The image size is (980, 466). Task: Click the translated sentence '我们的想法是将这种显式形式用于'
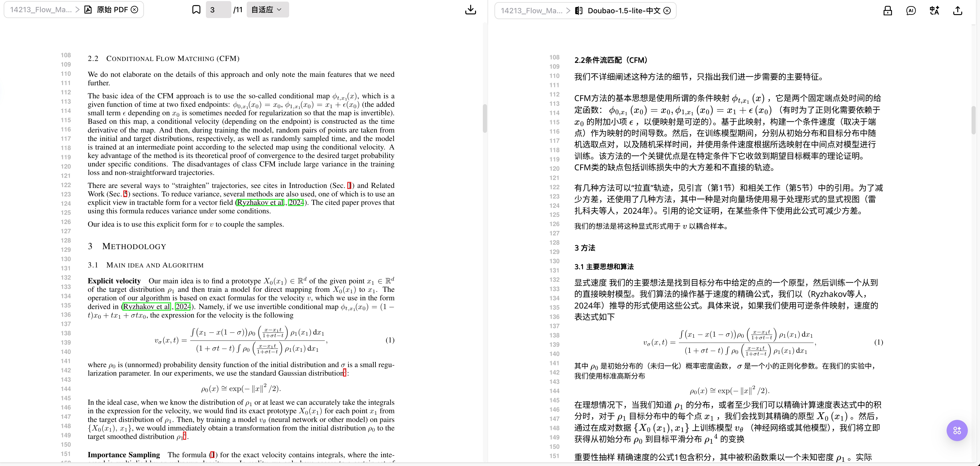627,226
